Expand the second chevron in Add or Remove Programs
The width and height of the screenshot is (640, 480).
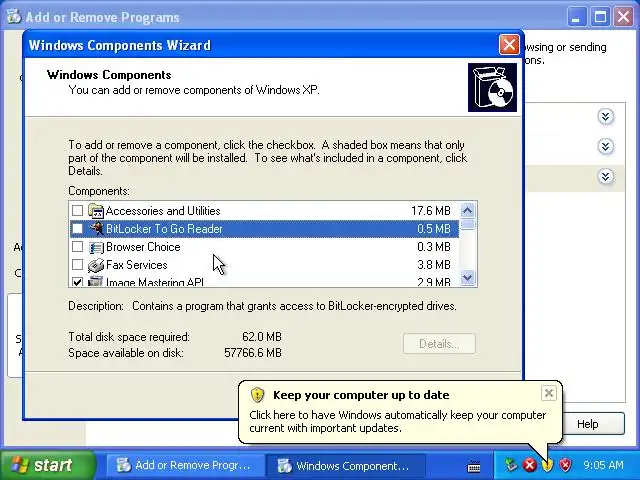[605, 146]
